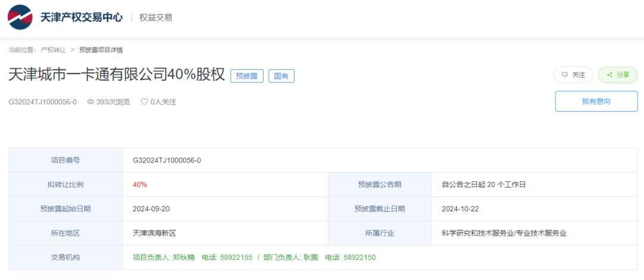
Task: Click the 所在地区 label cell
Action: 66,233
